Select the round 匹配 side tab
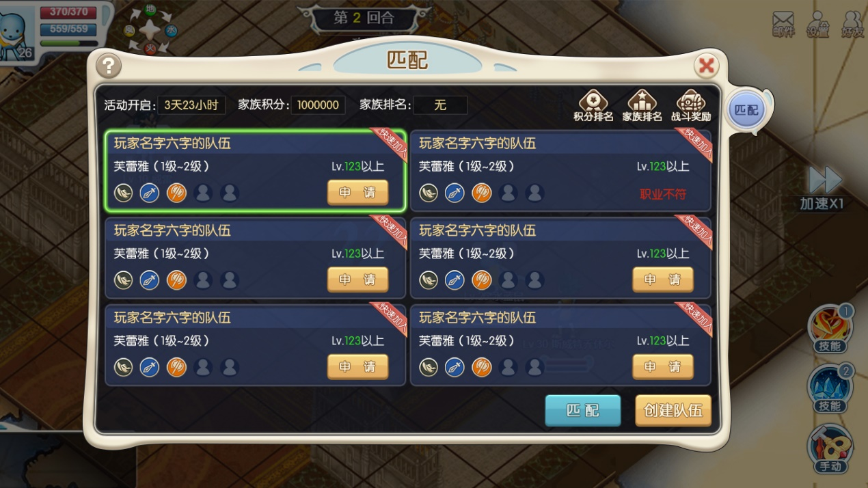868x488 pixels. pyautogui.click(x=746, y=109)
